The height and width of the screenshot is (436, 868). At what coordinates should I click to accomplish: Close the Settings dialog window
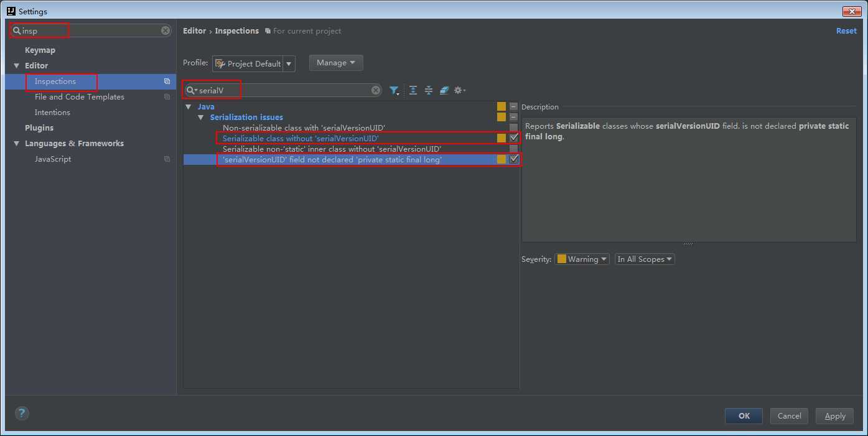pyautogui.click(x=851, y=11)
